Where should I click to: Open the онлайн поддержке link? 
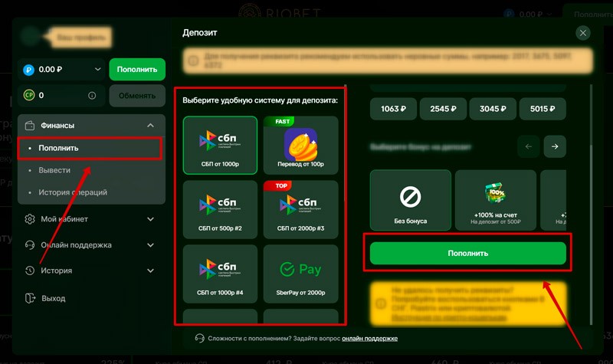click(x=370, y=338)
